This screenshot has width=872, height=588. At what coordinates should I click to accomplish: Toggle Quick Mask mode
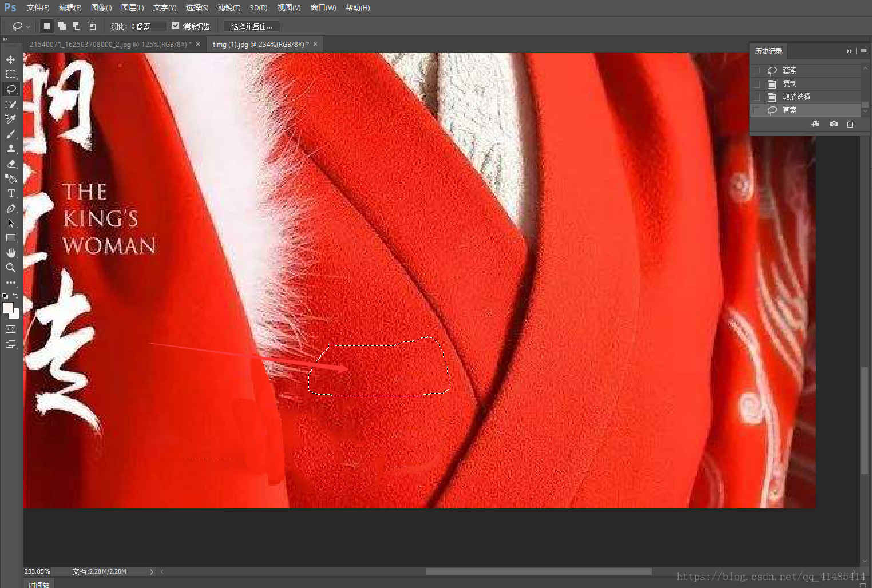click(x=11, y=329)
